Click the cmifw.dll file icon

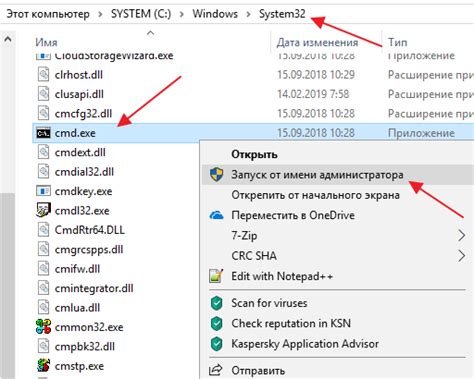point(43,269)
